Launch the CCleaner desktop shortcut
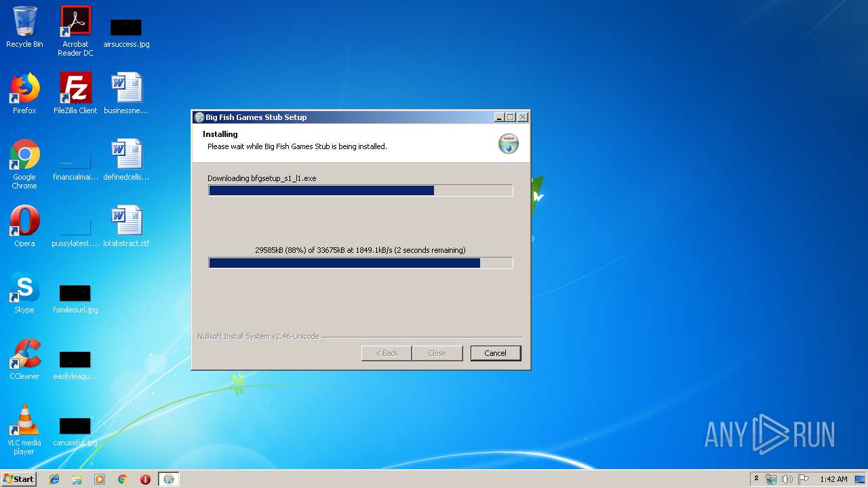Image resolution: width=868 pixels, height=488 pixels. coord(24,359)
